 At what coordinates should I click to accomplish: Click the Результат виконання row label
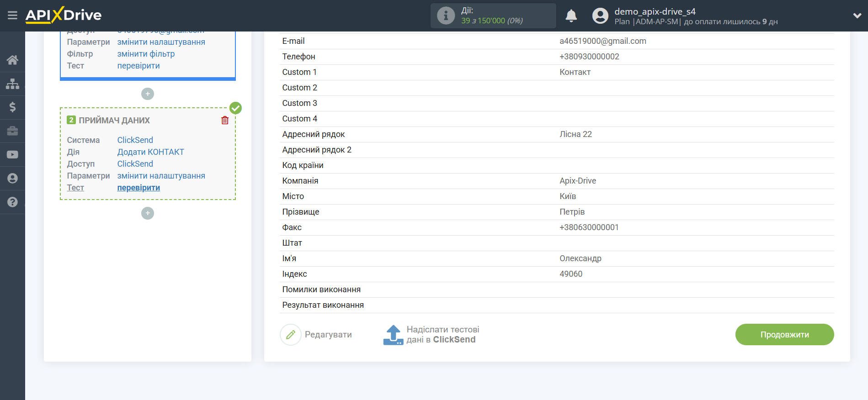click(323, 305)
